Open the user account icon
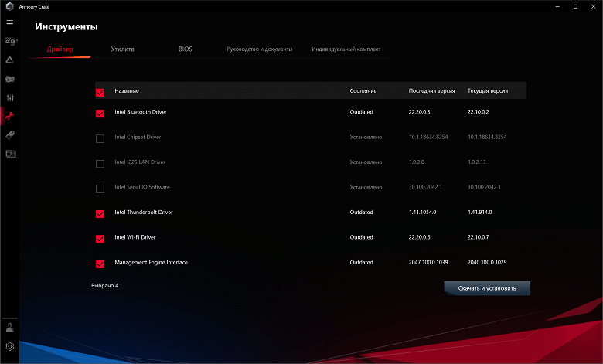This screenshot has width=603, height=364. click(9, 328)
